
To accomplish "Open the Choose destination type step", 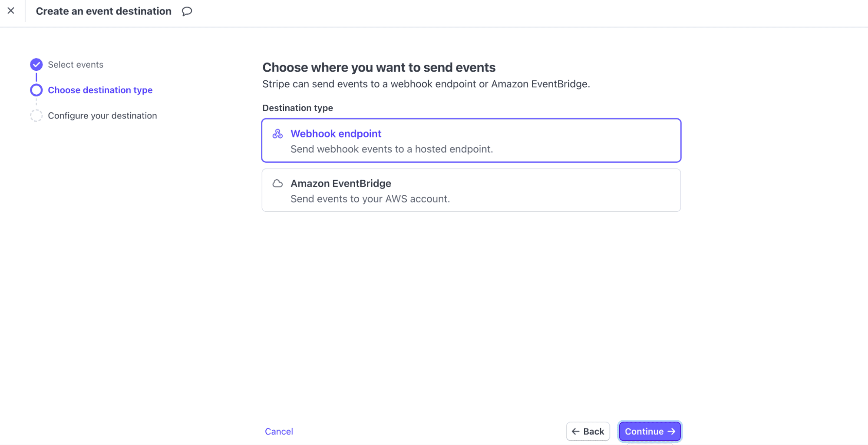I will coord(100,90).
